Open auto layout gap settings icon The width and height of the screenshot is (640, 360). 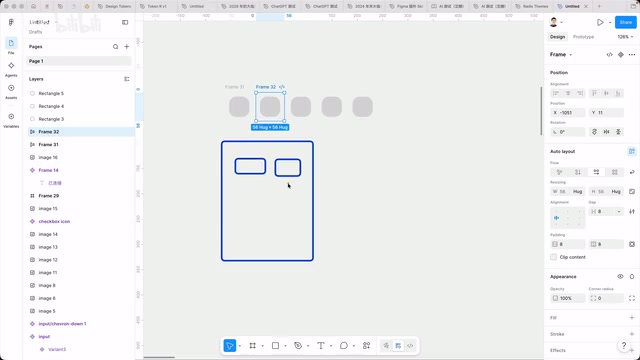tap(632, 211)
